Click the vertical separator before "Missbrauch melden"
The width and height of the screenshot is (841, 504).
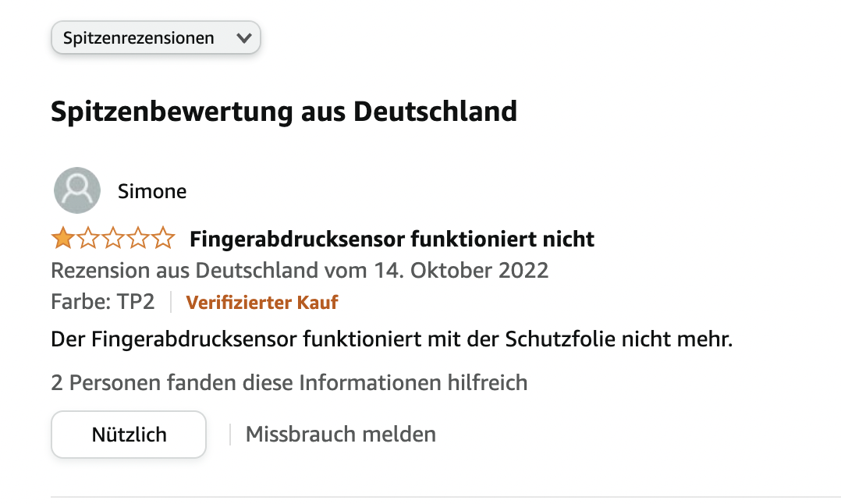(230, 435)
